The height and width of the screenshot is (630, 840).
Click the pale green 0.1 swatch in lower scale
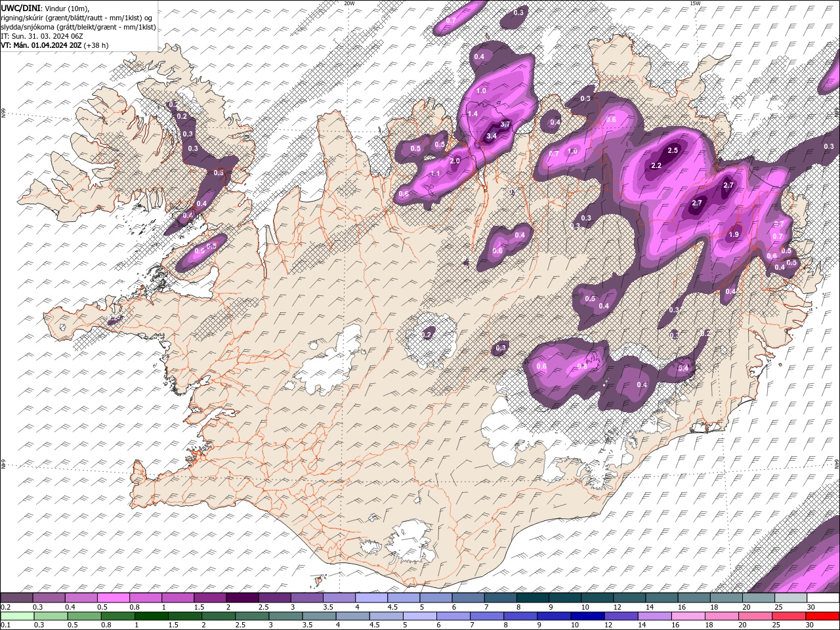[17, 616]
